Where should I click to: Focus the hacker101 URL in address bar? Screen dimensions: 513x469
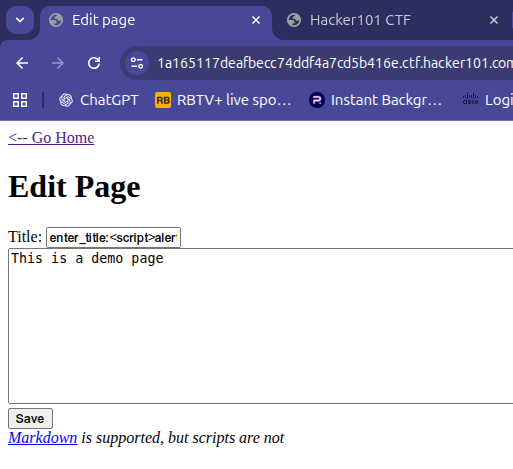click(x=335, y=63)
